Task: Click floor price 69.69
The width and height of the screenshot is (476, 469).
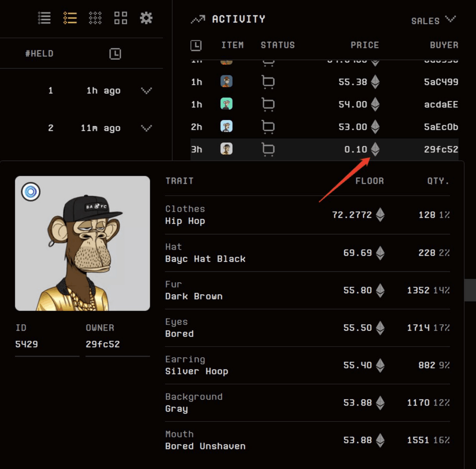Action: pyautogui.click(x=358, y=253)
